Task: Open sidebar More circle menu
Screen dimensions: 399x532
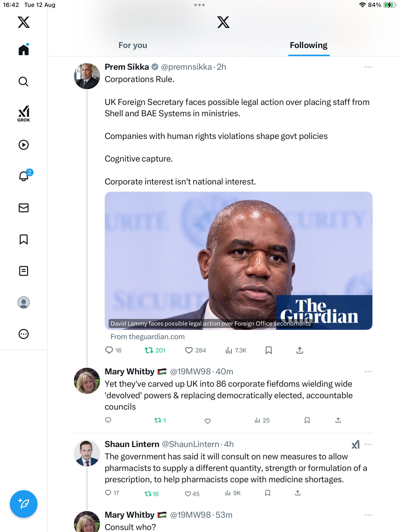Action: (24, 334)
